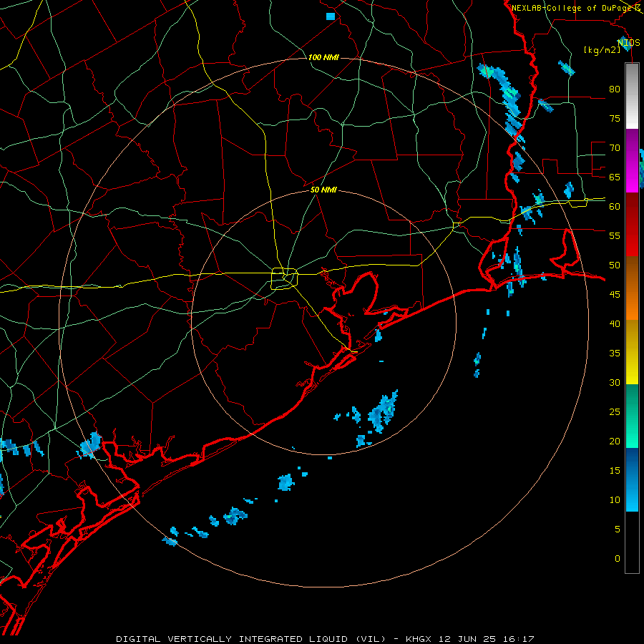The image size is (644, 644).
Task: Click the 20 value on the color scale
Action: coord(615,441)
